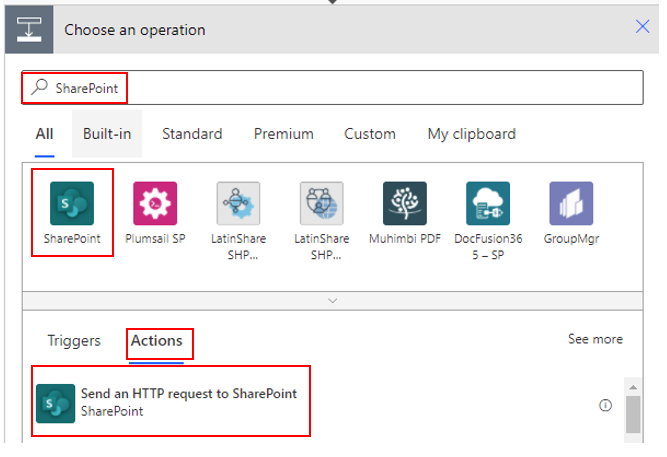Click the actions list scrollbar thumb

tap(633, 414)
